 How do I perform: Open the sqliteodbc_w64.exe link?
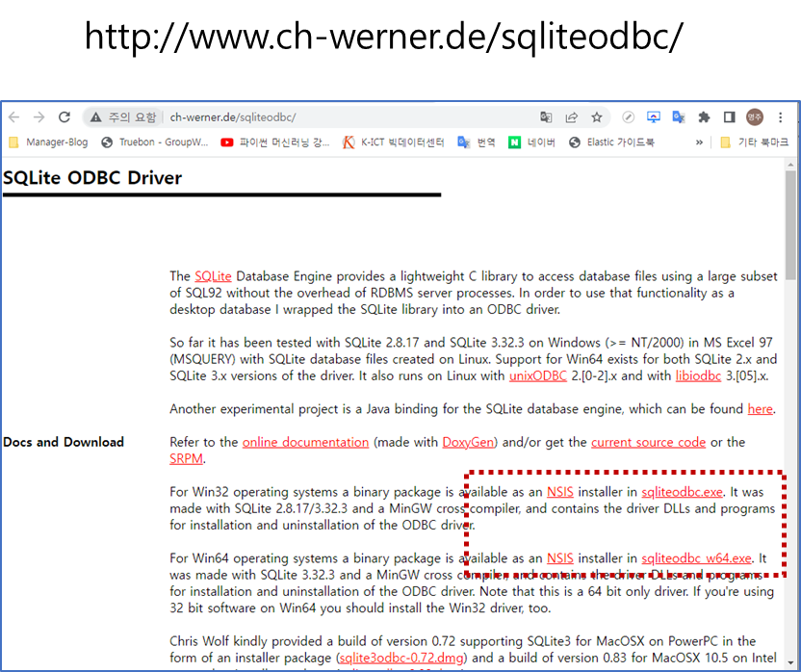(696, 557)
